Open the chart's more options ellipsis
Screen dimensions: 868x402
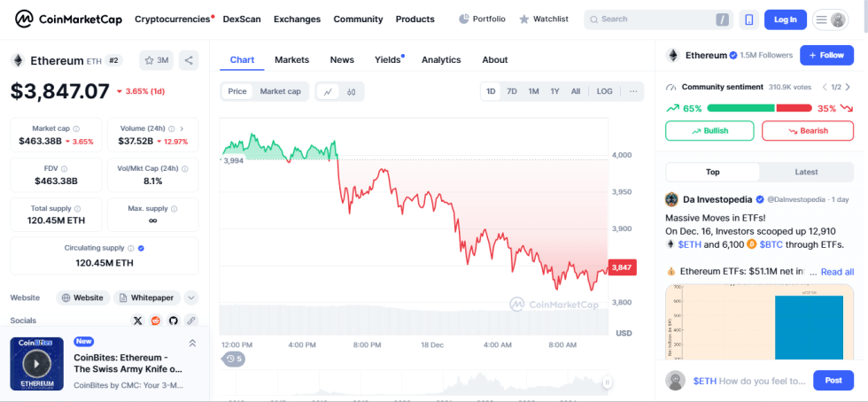pos(633,91)
